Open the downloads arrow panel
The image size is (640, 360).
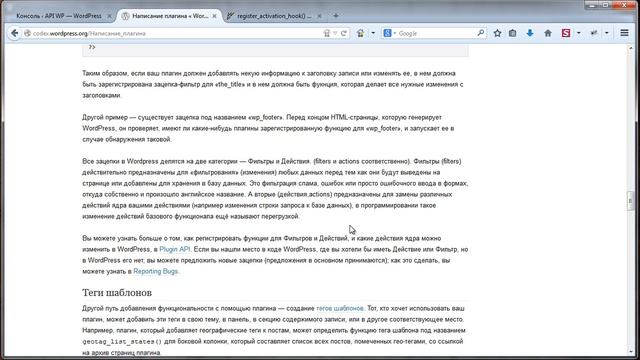tap(530, 33)
